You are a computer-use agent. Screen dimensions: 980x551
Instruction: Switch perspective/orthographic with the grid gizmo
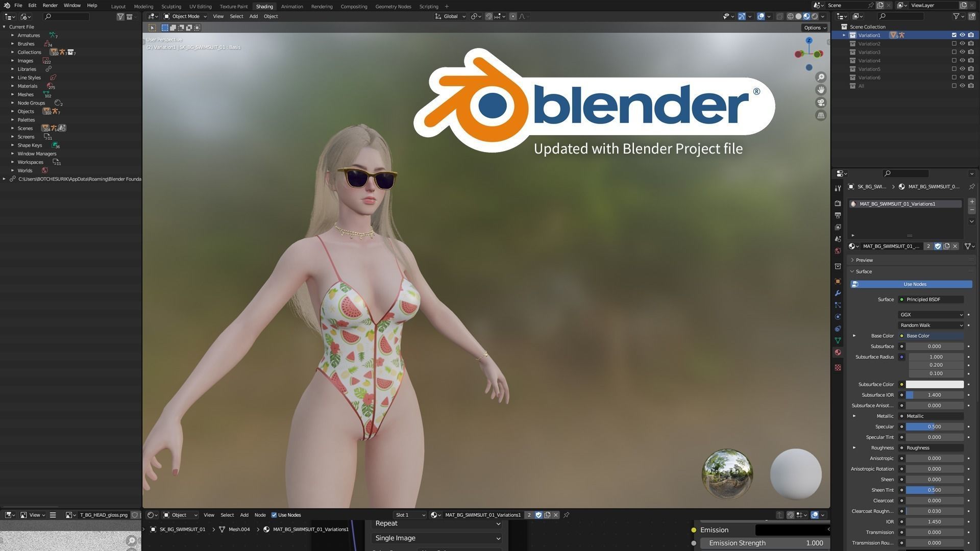coord(821,115)
